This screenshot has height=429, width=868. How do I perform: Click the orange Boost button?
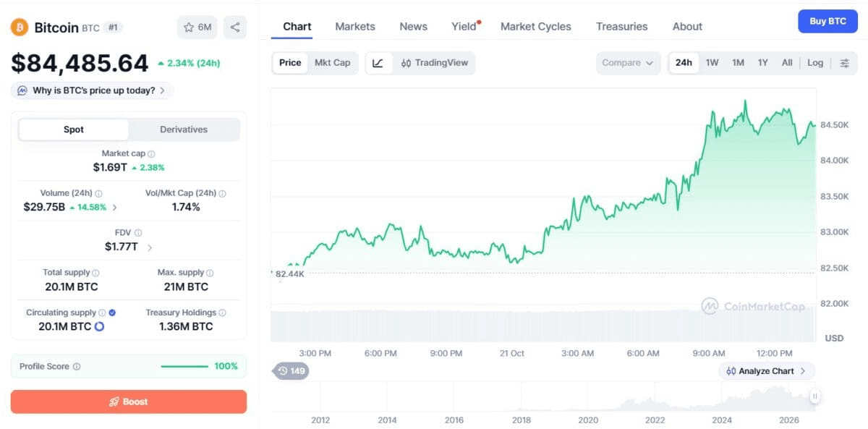pyautogui.click(x=129, y=402)
